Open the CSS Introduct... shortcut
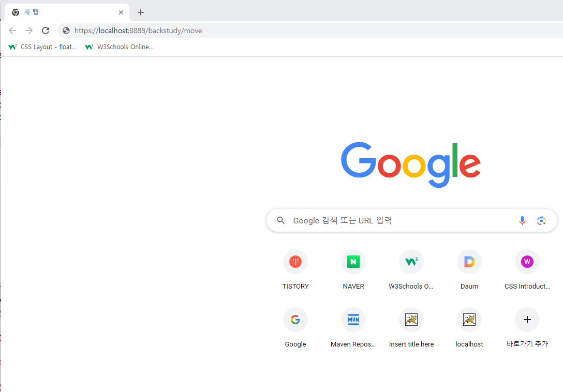563x392 pixels. (x=527, y=270)
